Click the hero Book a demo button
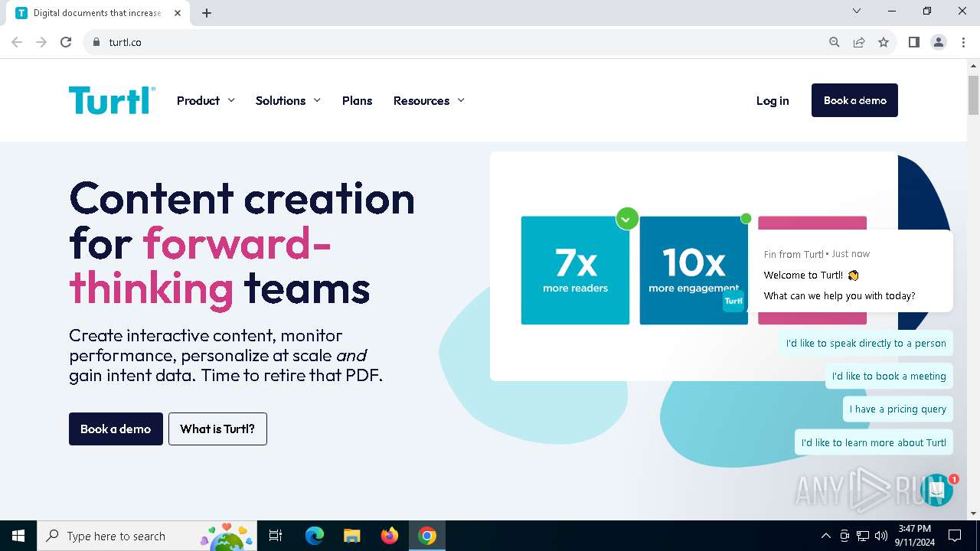Image resolution: width=980 pixels, height=551 pixels. pyautogui.click(x=116, y=429)
